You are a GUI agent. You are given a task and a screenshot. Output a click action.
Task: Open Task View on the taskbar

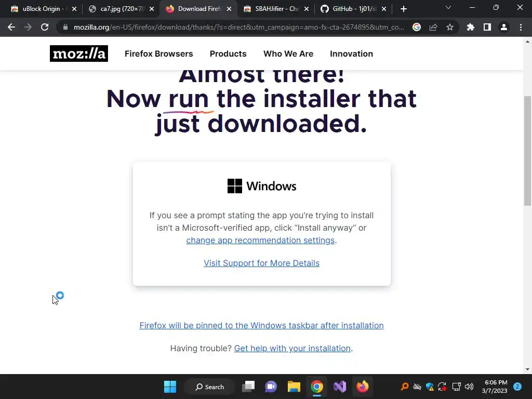tap(248, 387)
